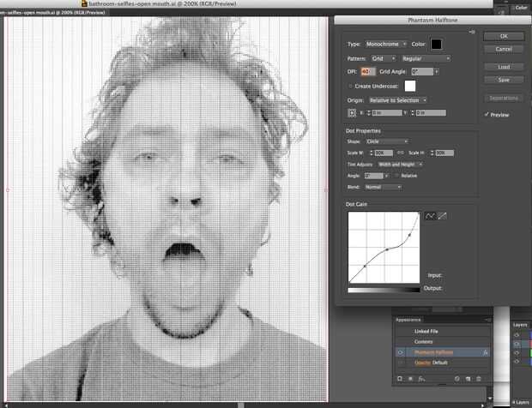Click the output gradient bar below curve
The image size is (532, 408).
pyautogui.click(x=384, y=290)
